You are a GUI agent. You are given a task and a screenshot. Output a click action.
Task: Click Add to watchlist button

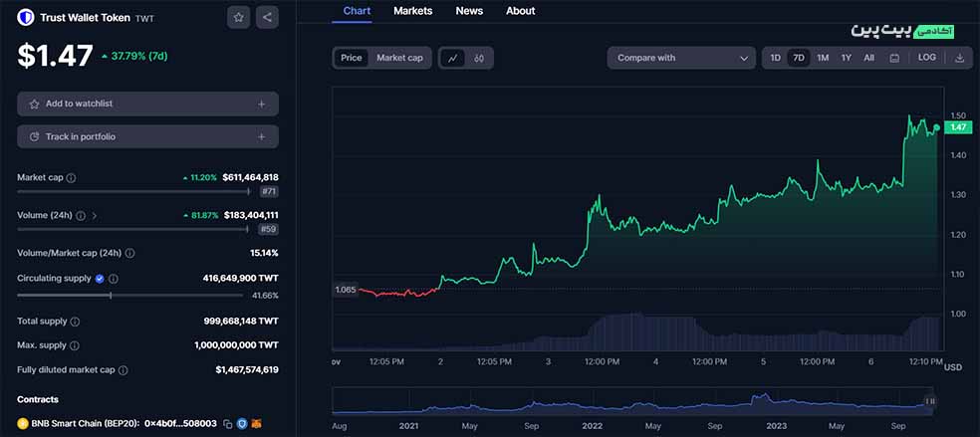coord(148,105)
